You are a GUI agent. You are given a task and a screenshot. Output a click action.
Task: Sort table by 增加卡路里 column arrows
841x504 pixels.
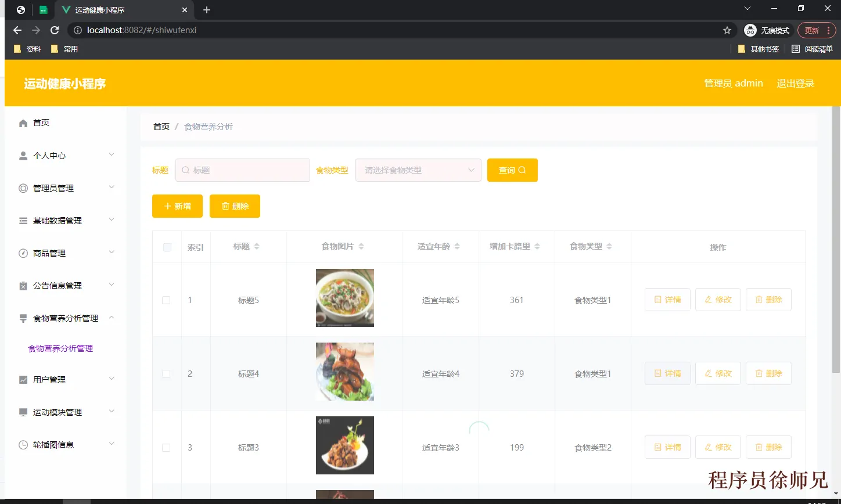pyautogui.click(x=537, y=246)
